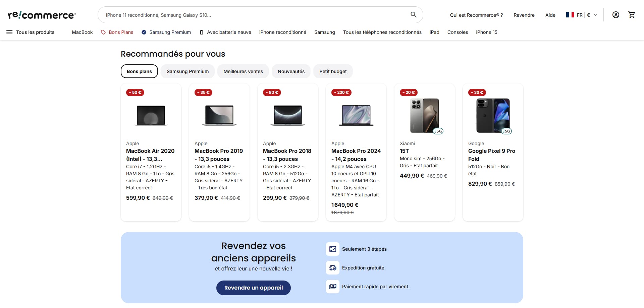Click the -20 € discount badge
The width and height of the screenshot is (644, 308).
click(409, 93)
